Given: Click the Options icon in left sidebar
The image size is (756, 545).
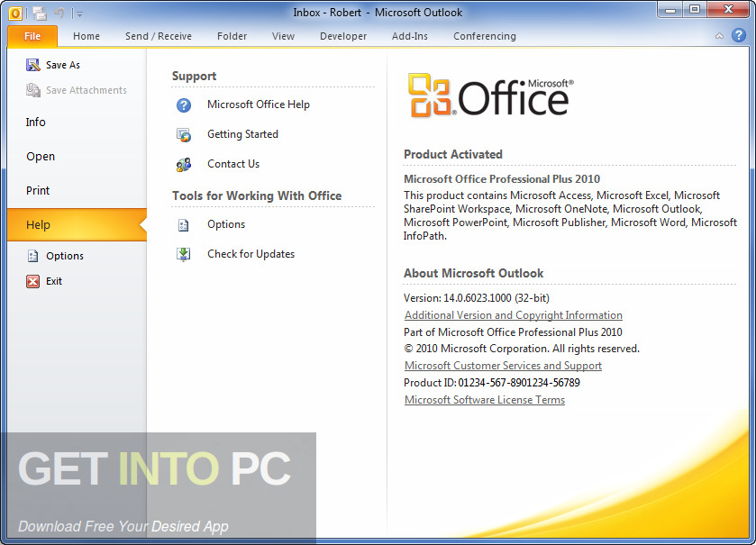Looking at the screenshot, I should (32, 256).
